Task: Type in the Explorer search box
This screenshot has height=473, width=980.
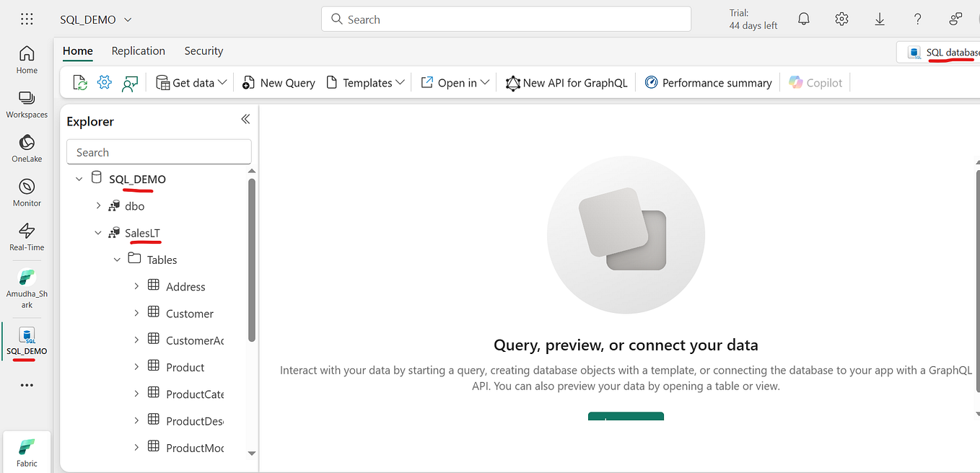Action: pyautogui.click(x=159, y=151)
